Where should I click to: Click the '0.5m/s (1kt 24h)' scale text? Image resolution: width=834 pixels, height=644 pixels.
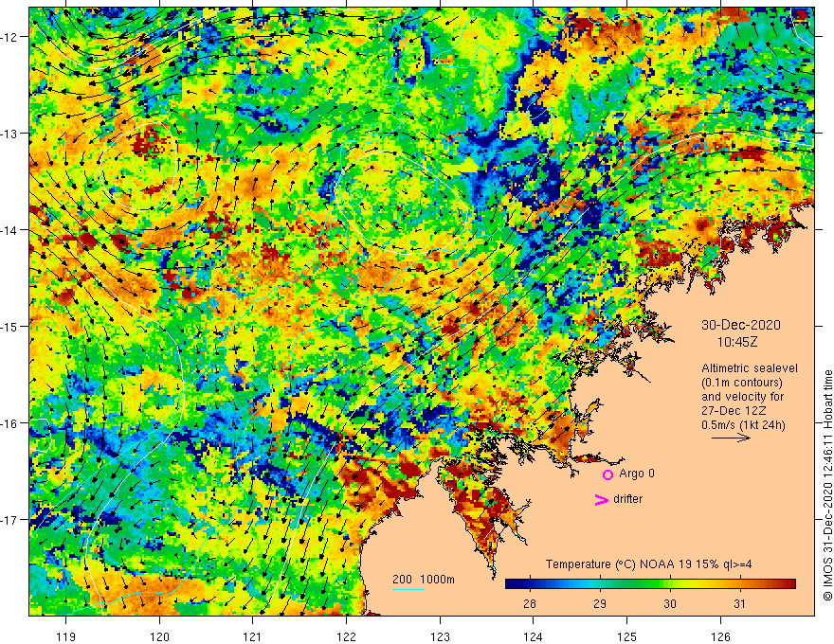coord(743,425)
